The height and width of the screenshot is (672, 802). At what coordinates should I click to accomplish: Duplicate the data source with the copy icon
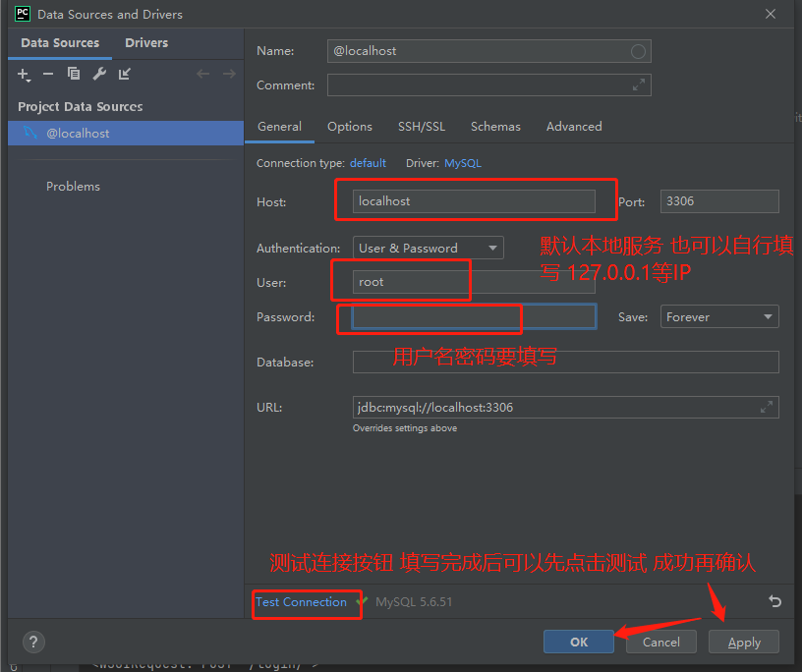(74, 74)
